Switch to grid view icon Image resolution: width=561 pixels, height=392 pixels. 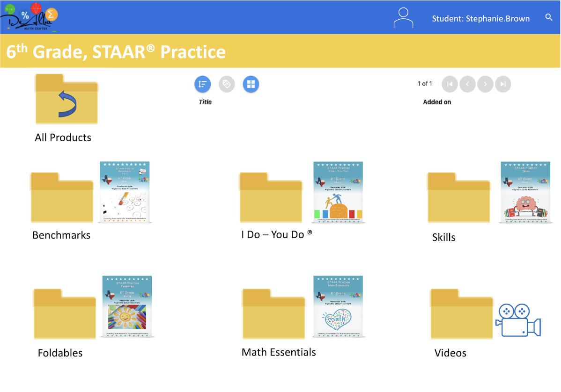(x=251, y=84)
